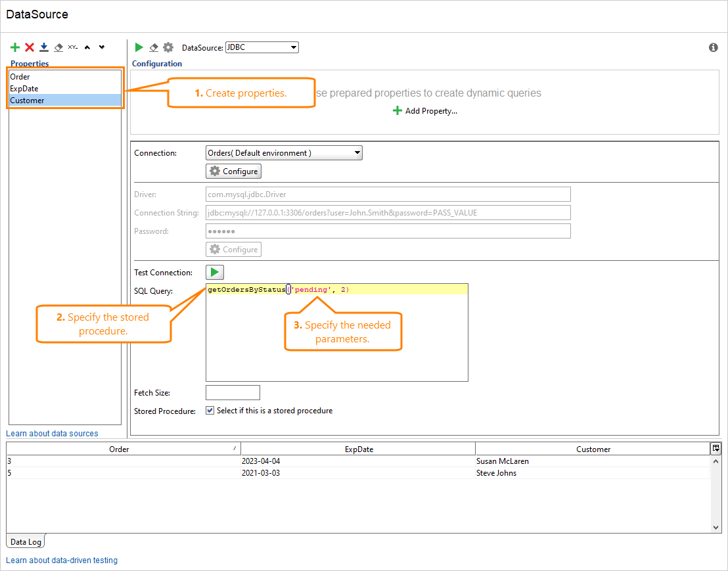728x571 pixels.
Task: Open Learn about data-driven testing link
Action: (62, 560)
